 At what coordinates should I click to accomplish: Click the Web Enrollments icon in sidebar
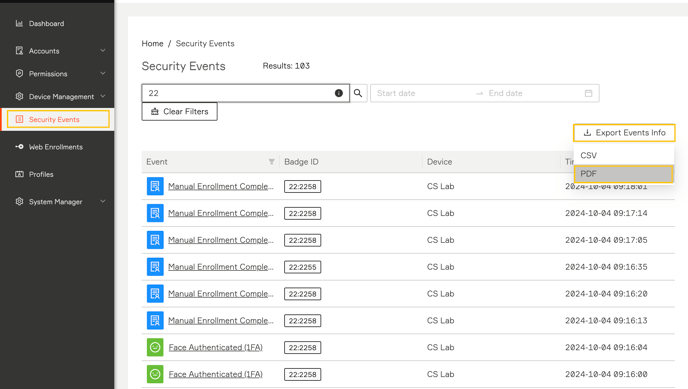tap(19, 146)
